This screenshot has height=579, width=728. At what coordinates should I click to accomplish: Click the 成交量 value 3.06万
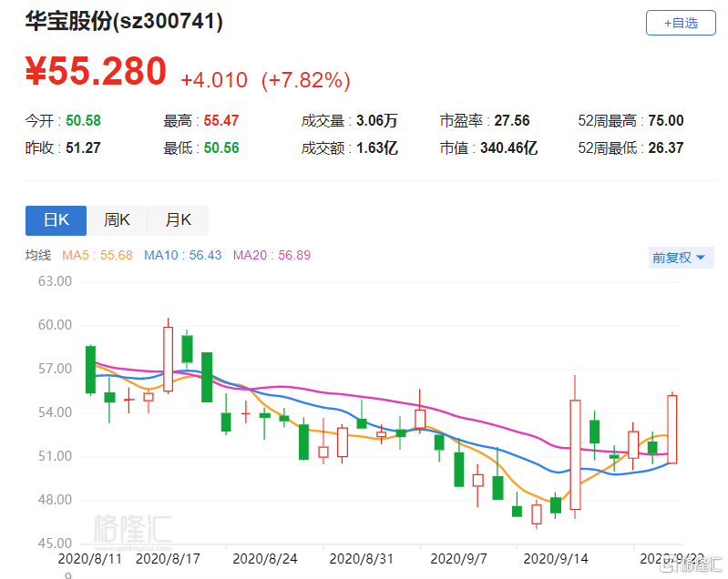(376, 120)
